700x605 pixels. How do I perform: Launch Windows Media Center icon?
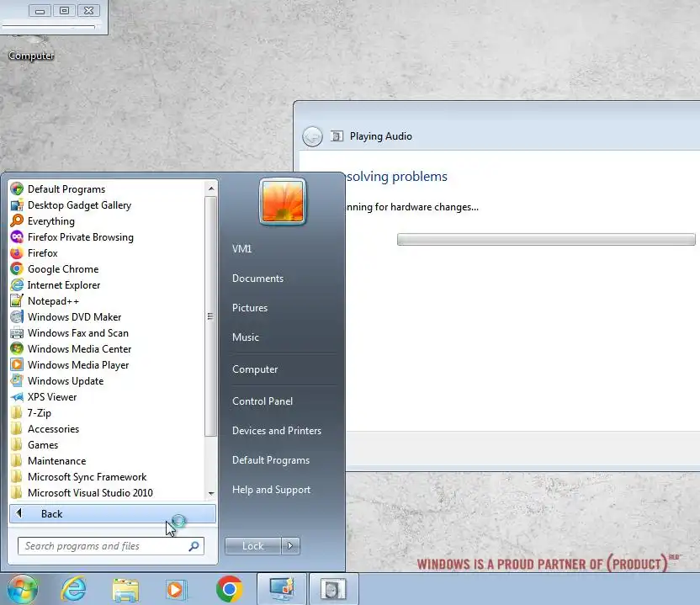click(x=17, y=348)
